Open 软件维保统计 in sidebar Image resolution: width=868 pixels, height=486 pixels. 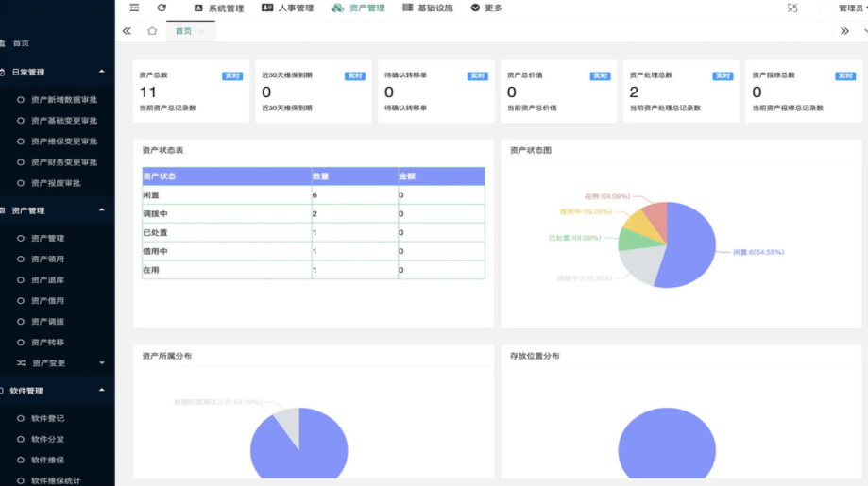point(56,480)
